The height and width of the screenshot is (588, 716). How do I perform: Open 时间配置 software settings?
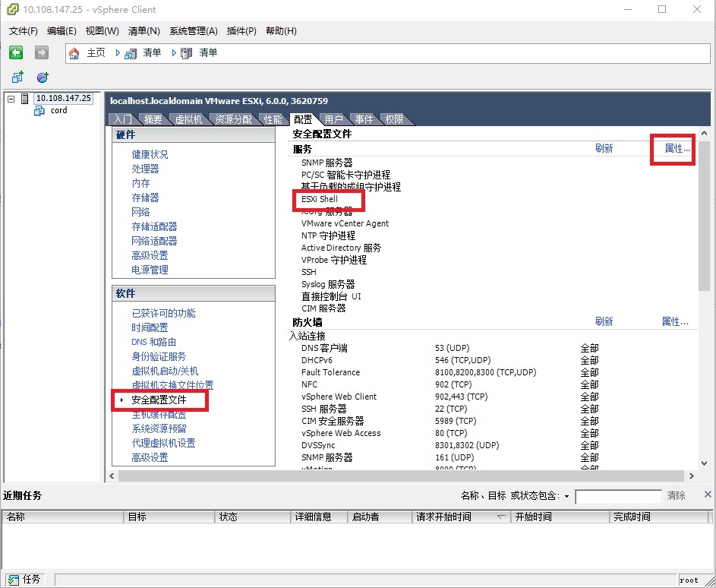(150, 327)
